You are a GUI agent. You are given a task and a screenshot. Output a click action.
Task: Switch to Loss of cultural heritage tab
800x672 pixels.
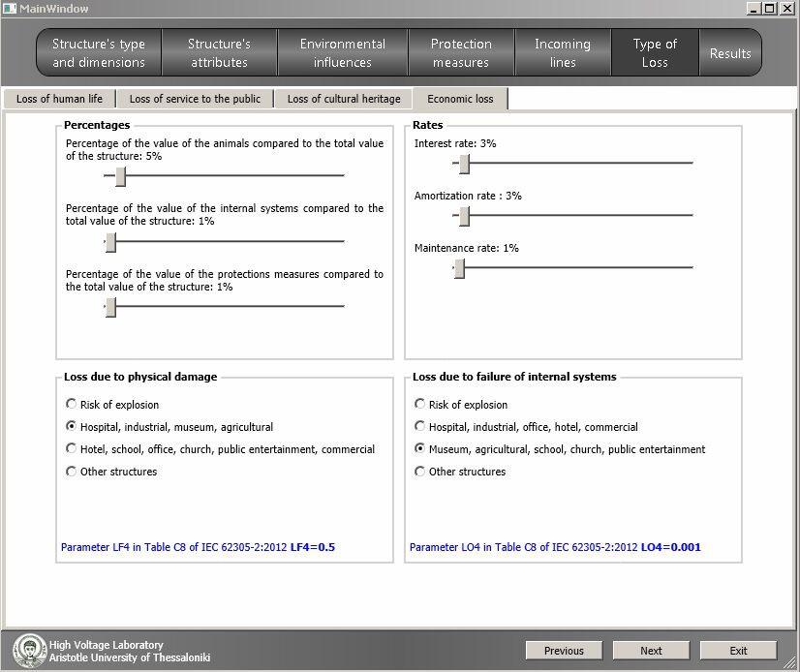344,99
